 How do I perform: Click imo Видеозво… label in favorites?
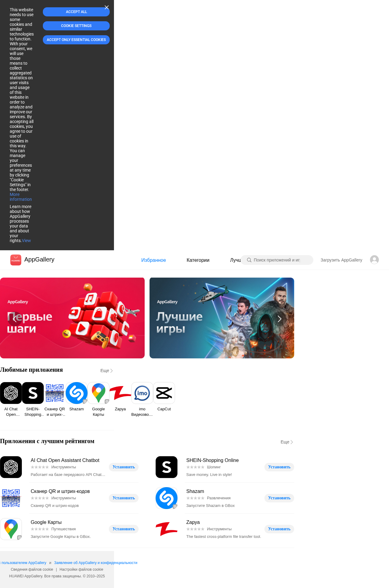(142, 412)
